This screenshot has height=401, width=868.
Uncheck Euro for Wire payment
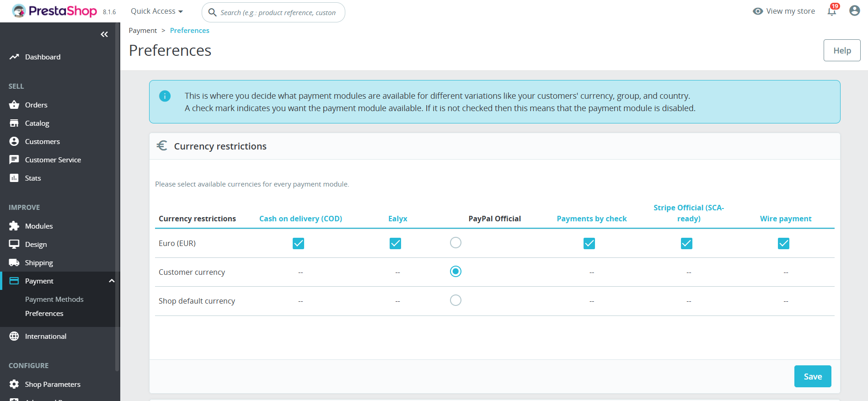coord(783,243)
